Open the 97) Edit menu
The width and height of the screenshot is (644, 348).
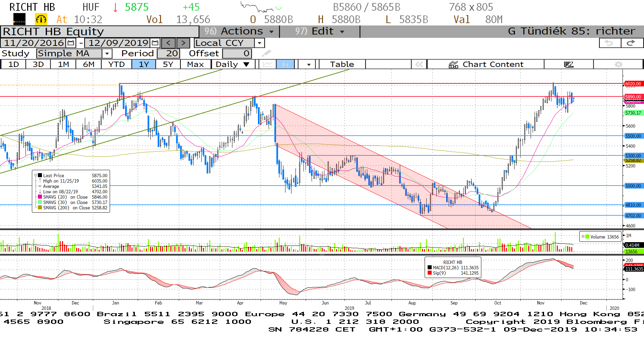pyautogui.click(x=320, y=31)
